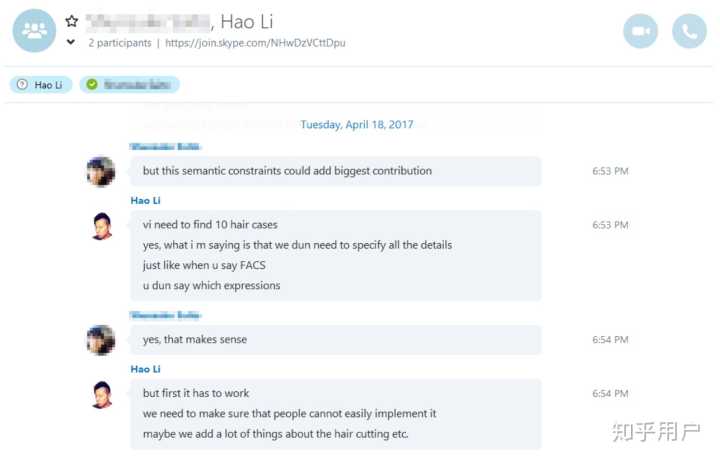Click the green available status icon
The width and height of the screenshot is (720, 457).
pos(92,85)
